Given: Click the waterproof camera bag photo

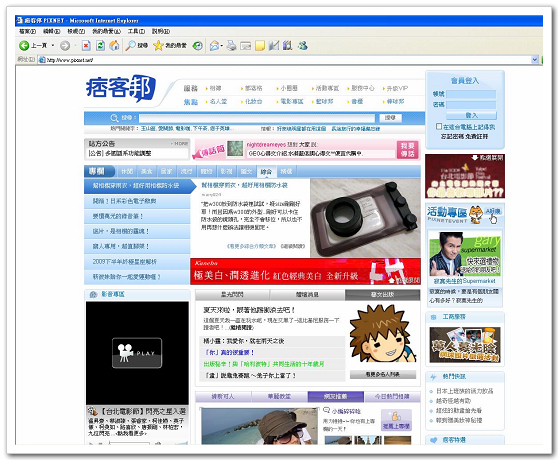Looking at the screenshot, I should [x=365, y=218].
